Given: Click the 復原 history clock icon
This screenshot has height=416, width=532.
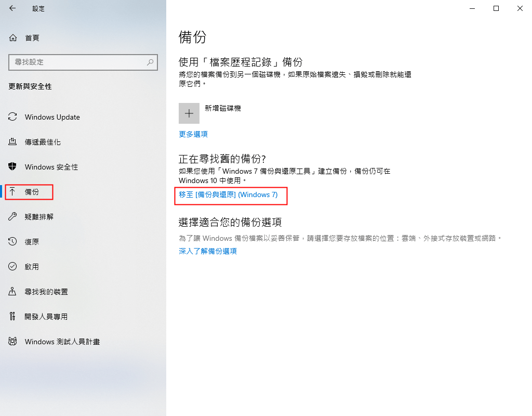Looking at the screenshot, I should pyautogui.click(x=12, y=241).
